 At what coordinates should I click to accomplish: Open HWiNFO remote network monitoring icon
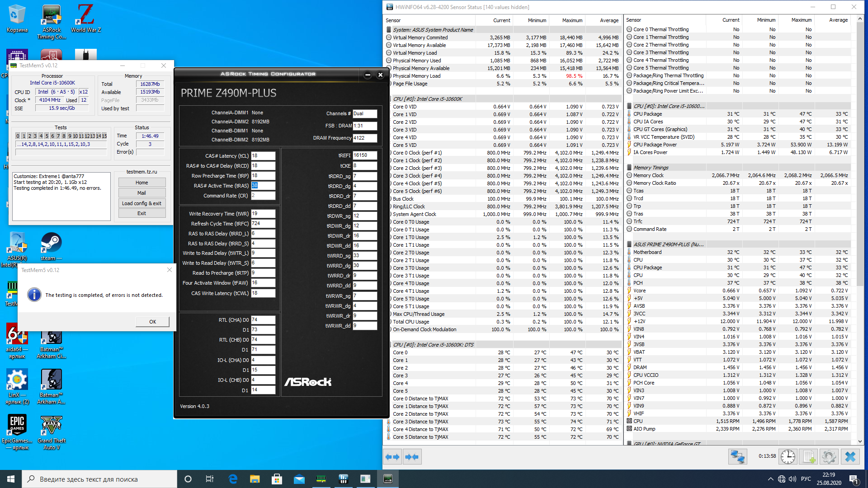[737, 457]
